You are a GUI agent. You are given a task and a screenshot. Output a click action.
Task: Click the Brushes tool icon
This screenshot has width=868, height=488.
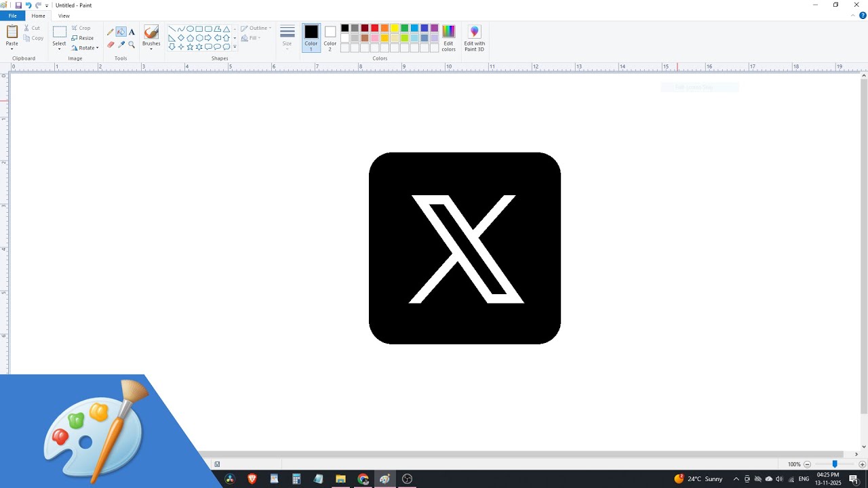[151, 32]
